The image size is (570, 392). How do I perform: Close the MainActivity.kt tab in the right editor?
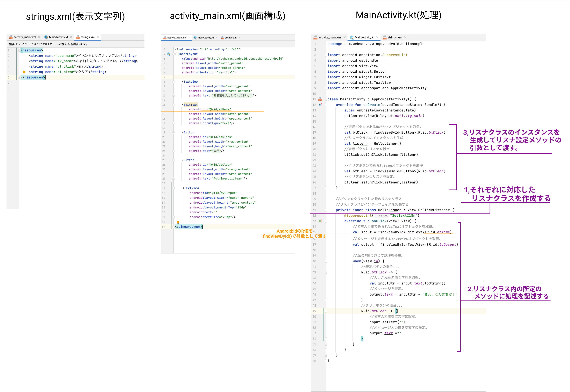click(377, 38)
